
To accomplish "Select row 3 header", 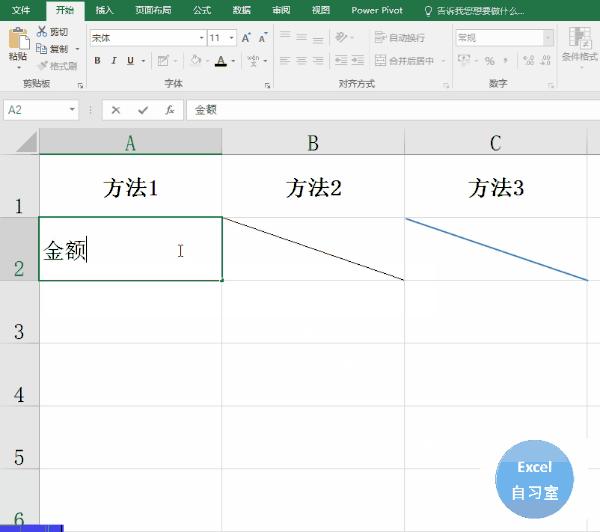I will click(x=19, y=312).
